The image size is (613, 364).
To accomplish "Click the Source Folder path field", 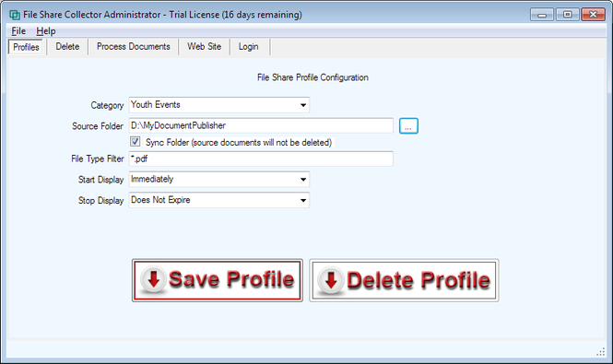I will click(x=261, y=125).
